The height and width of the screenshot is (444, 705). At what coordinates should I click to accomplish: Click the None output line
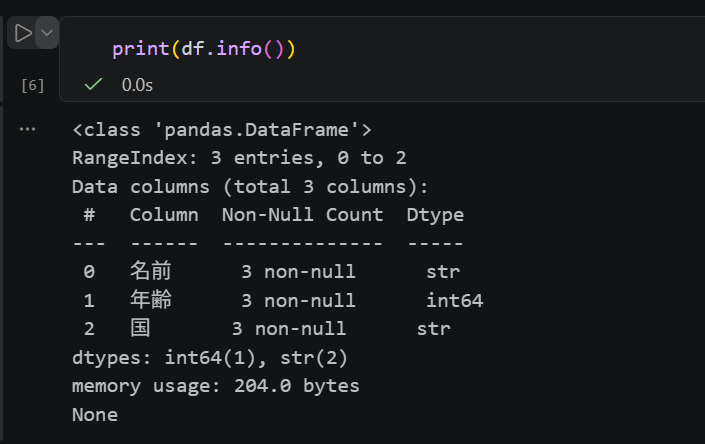pyautogui.click(x=95, y=415)
